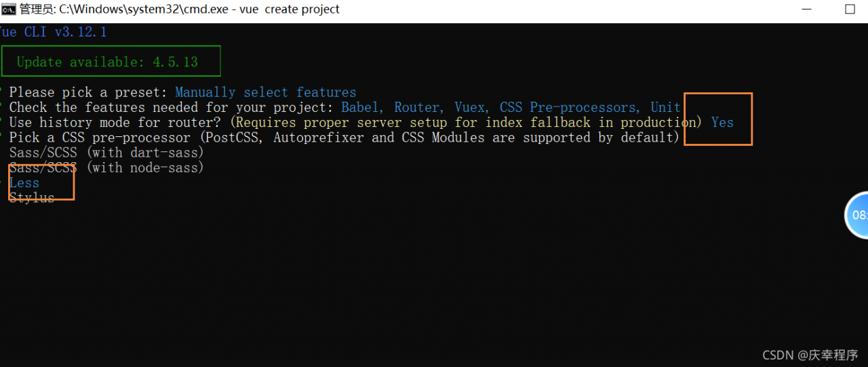Click the green Update available 4.5.13 box
868x367 pixels.
(x=111, y=62)
